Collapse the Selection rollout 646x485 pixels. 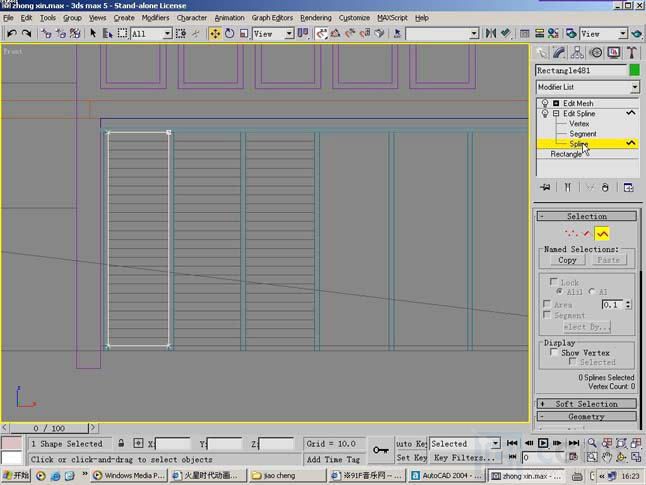point(587,216)
